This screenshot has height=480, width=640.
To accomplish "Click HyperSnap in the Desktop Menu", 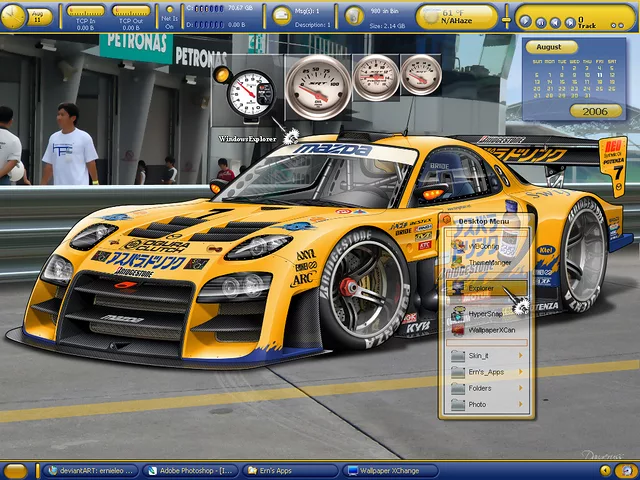I will click(x=486, y=313).
